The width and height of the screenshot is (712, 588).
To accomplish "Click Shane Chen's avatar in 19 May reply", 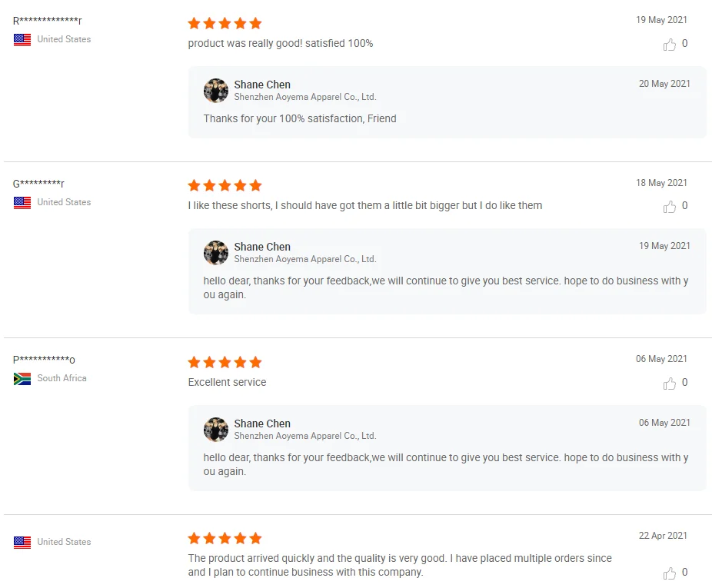I will [x=216, y=253].
